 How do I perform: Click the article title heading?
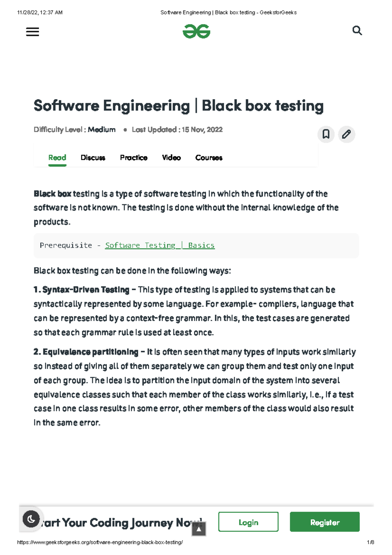click(x=178, y=105)
